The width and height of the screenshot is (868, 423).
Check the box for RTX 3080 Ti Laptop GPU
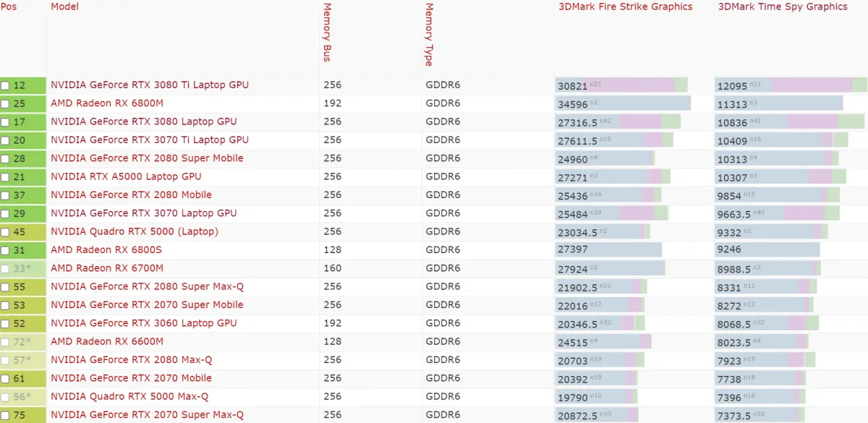pyautogui.click(x=5, y=86)
